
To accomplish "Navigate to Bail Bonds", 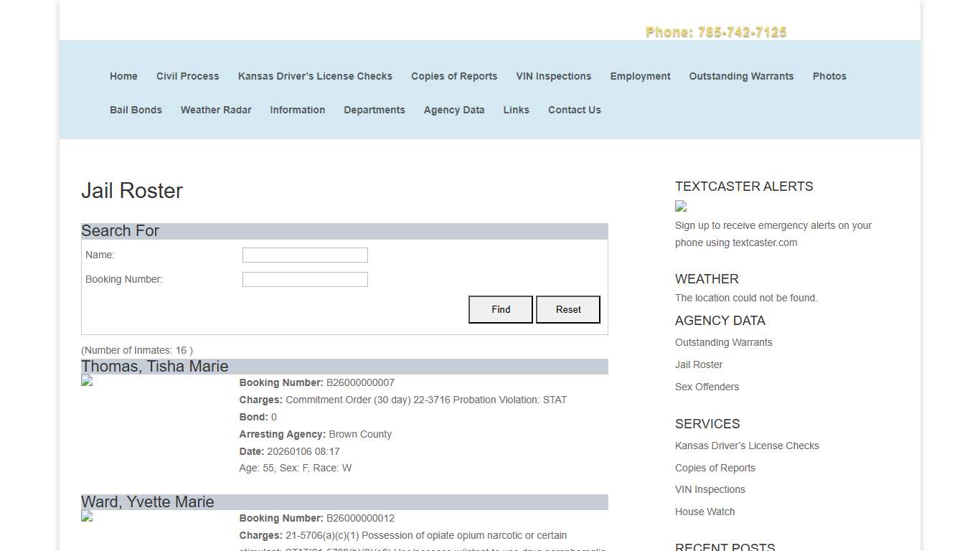I will tap(136, 110).
